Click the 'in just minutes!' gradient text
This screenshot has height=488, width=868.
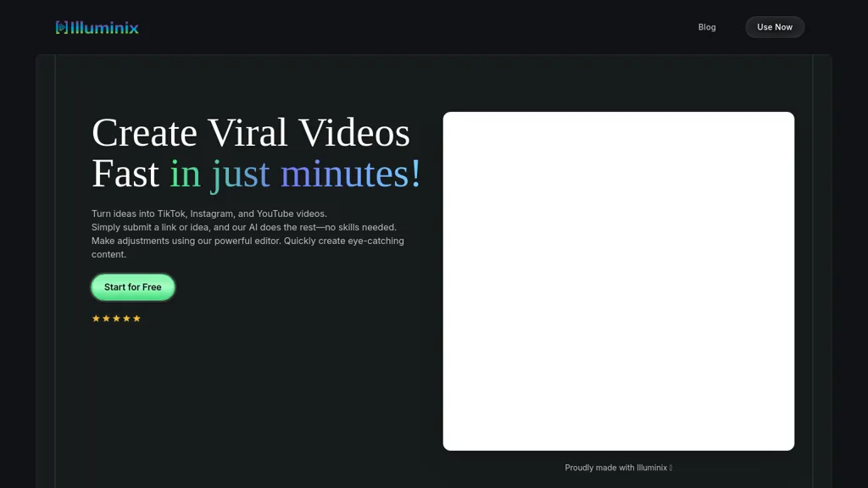point(295,174)
